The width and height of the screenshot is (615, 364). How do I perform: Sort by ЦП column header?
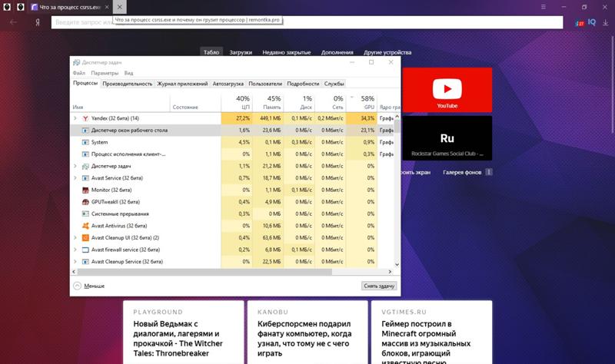(237, 102)
